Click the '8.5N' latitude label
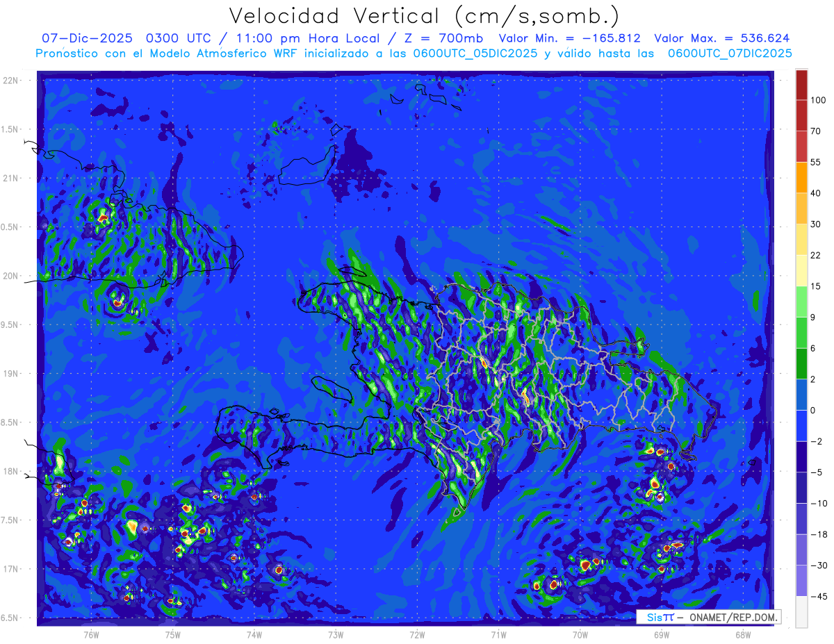The width and height of the screenshot is (834, 644). click(x=11, y=422)
